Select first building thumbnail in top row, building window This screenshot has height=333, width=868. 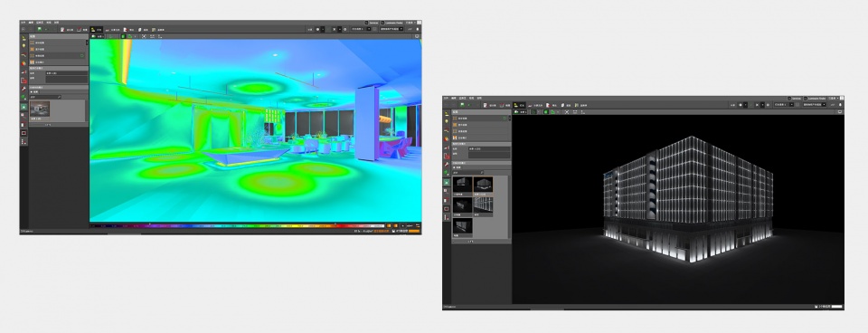pyautogui.click(x=462, y=186)
